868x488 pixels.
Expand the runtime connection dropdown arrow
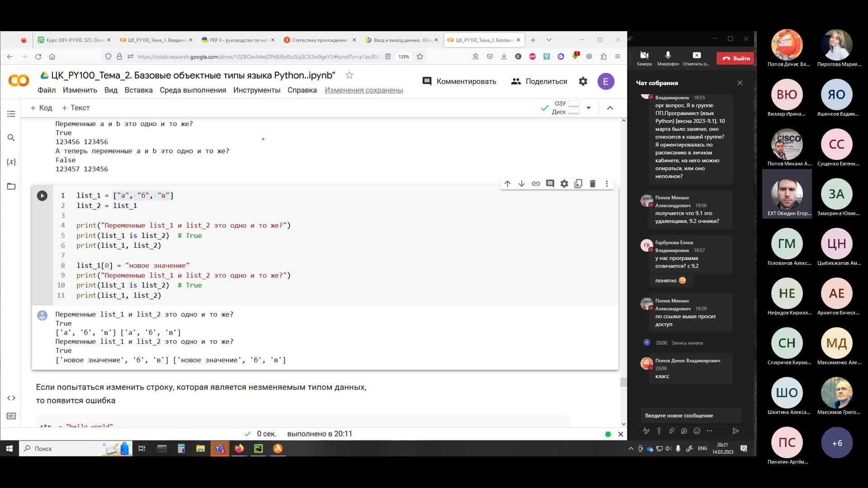click(588, 108)
